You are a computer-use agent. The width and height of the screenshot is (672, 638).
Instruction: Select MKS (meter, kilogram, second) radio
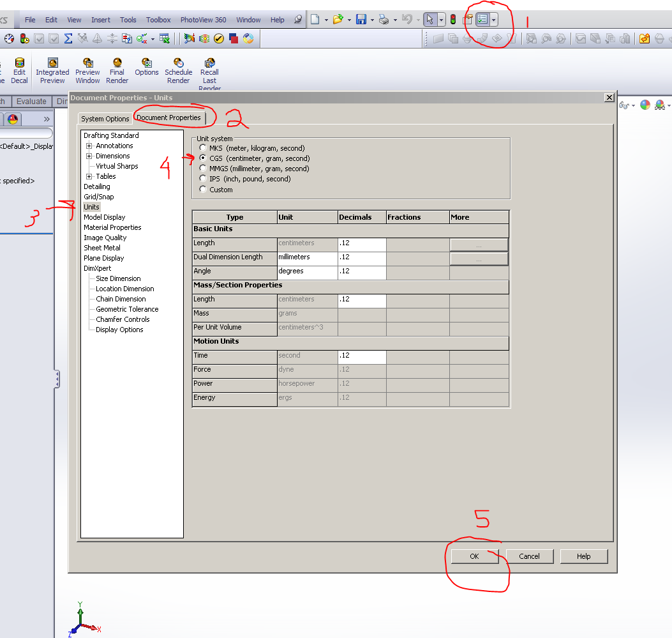pyautogui.click(x=203, y=148)
